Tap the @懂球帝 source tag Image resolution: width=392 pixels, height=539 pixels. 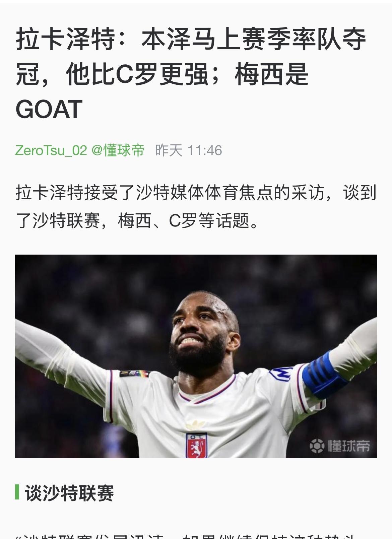(118, 150)
